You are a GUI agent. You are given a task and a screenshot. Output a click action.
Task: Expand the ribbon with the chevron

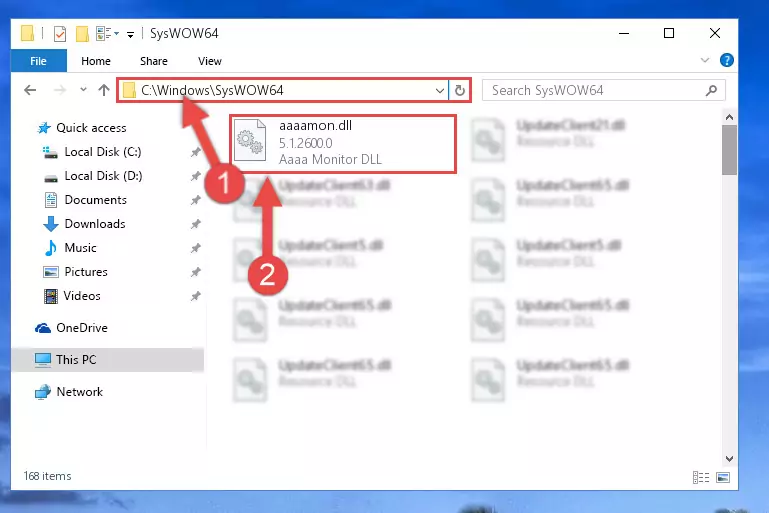point(705,60)
